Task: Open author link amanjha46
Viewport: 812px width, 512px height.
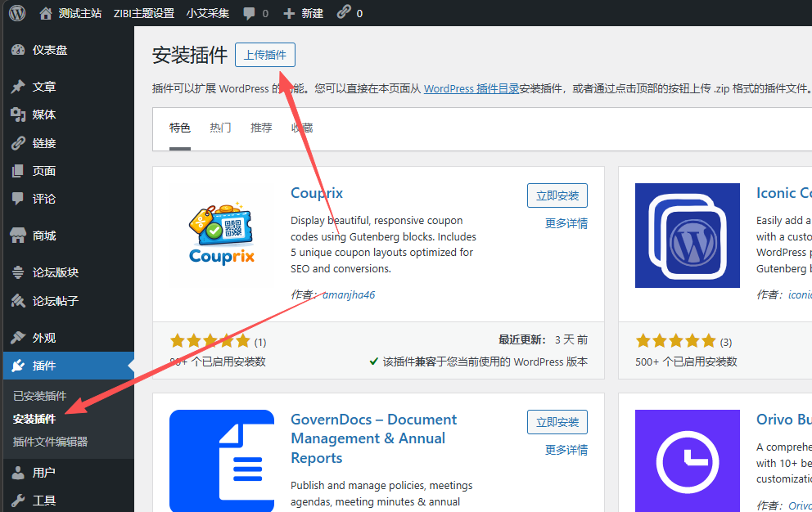Action: 349,295
